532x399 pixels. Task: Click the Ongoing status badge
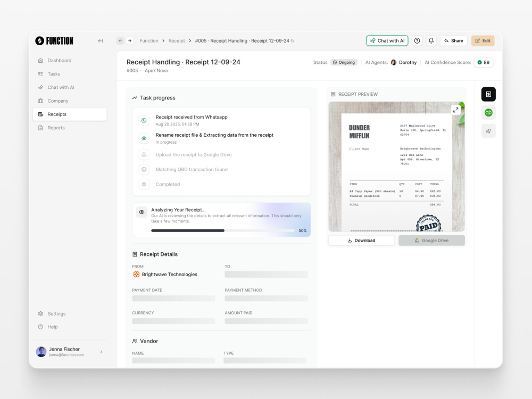344,62
